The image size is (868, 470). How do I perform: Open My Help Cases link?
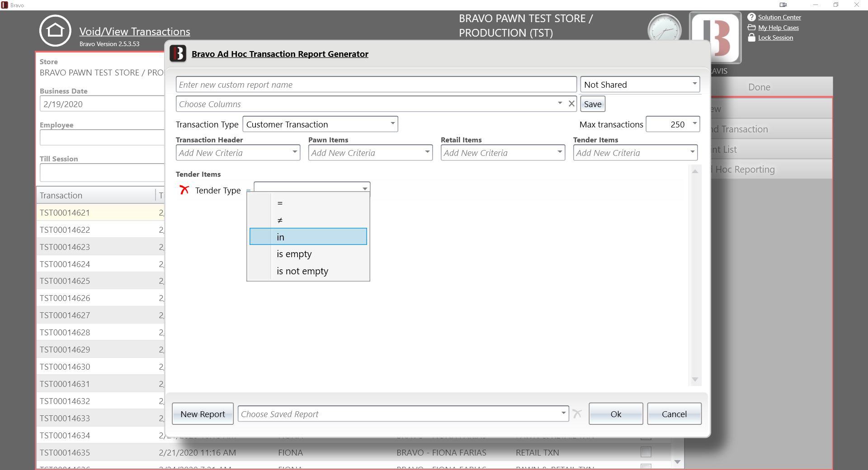point(778,28)
